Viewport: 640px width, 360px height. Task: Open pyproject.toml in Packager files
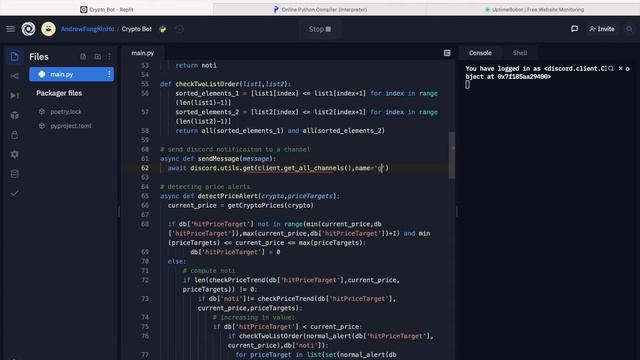point(71,126)
